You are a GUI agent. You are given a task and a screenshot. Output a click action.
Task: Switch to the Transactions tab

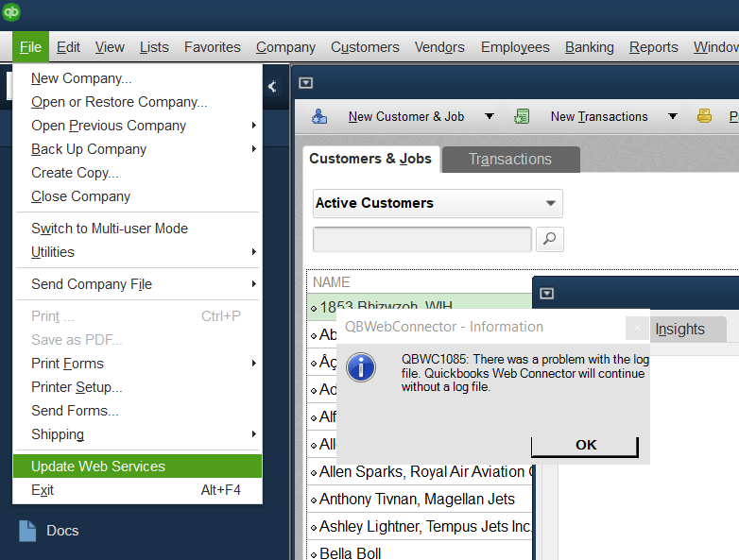pos(510,160)
